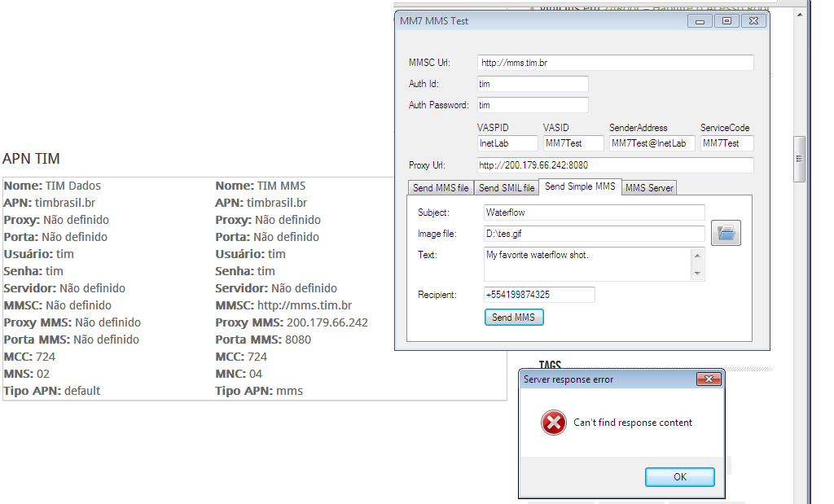The width and height of the screenshot is (834, 504).
Task: Click the Text box scroll up arrow
Action: point(697,256)
